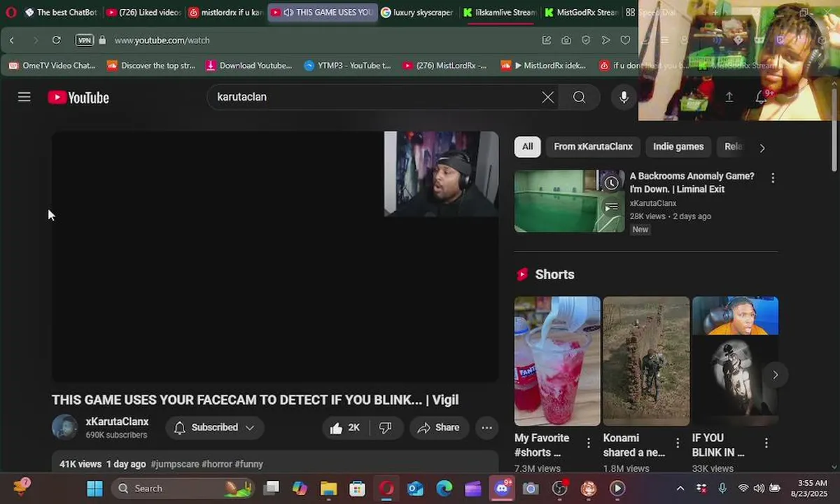Expand system tray hidden icons chevron

click(680, 489)
